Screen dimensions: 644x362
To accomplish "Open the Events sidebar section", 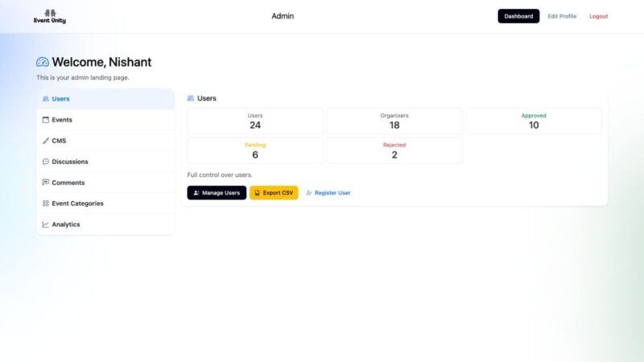I will (105, 120).
